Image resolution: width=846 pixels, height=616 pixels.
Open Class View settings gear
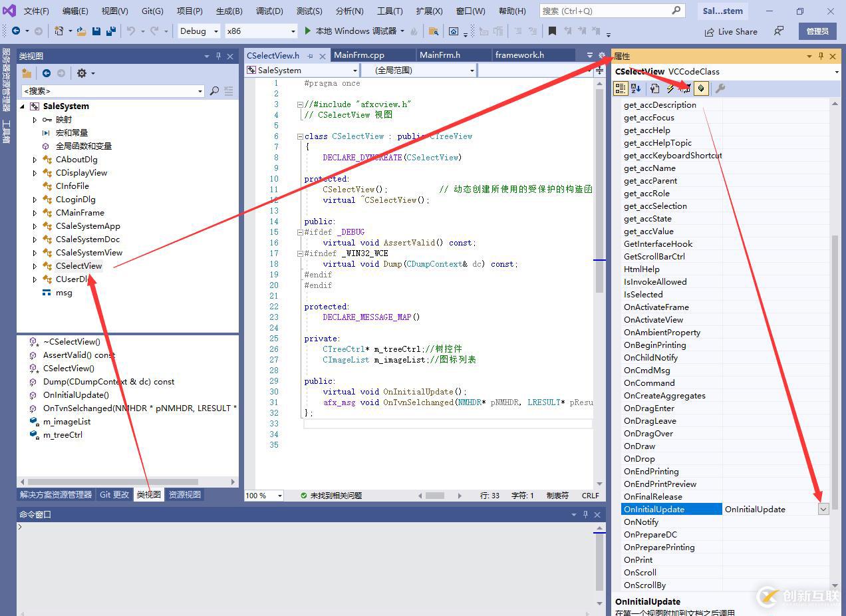82,73
